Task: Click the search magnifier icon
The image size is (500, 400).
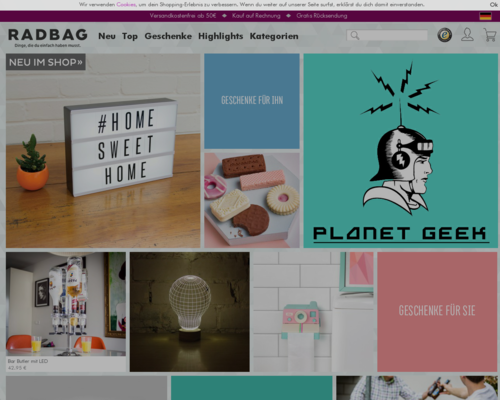Action: click(x=355, y=35)
